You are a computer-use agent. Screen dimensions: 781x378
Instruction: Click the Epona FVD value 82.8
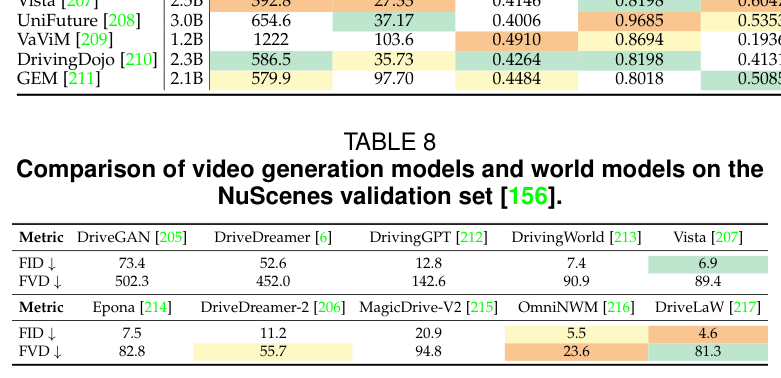tap(132, 352)
